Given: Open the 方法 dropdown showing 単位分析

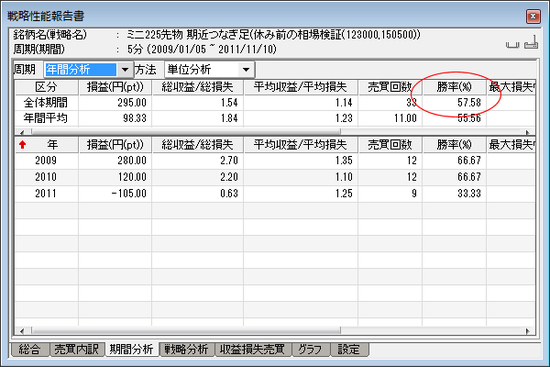Looking at the screenshot, I should (246, 69).
